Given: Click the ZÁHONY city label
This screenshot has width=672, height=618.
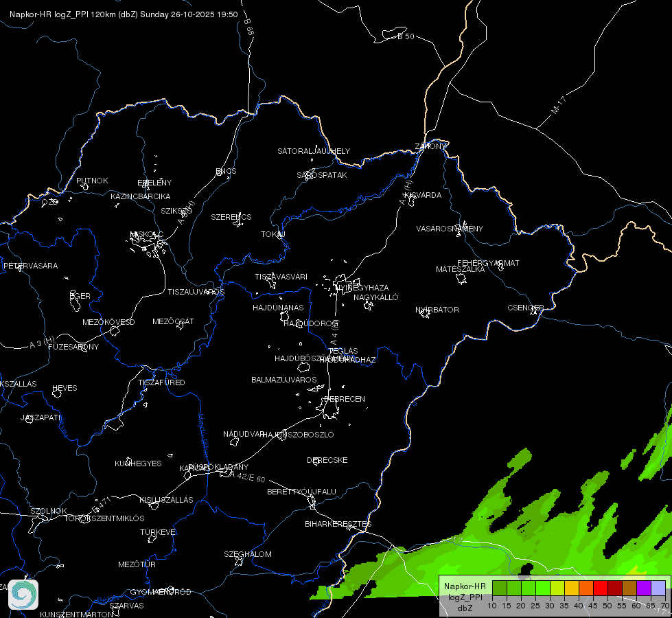Looking at the screenshot, I should coord(430,146).
